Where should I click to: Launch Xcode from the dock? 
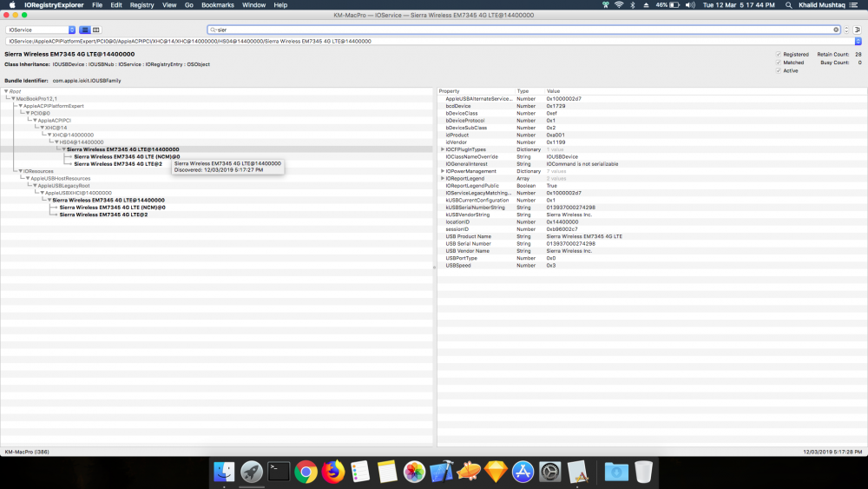(x=441, y=472)
